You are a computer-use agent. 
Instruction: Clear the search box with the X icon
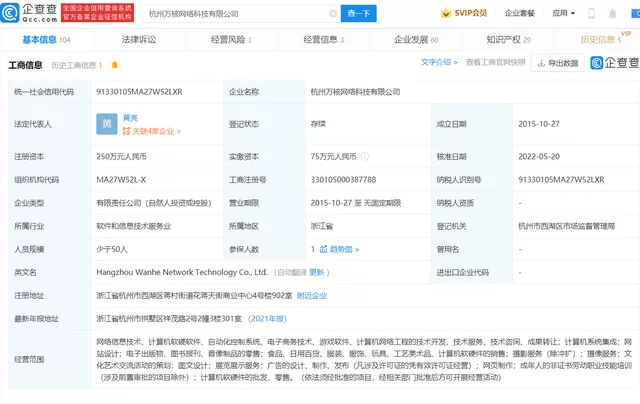pos(333,14)
